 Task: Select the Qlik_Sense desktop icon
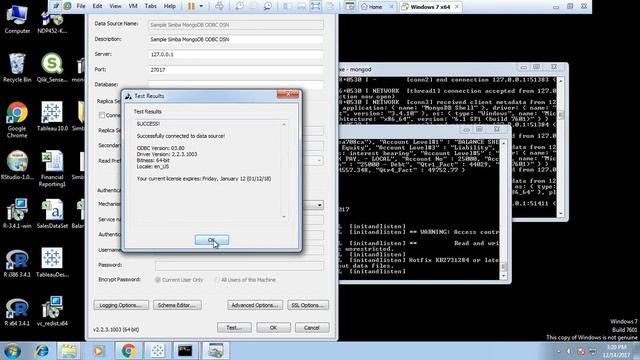52,68
